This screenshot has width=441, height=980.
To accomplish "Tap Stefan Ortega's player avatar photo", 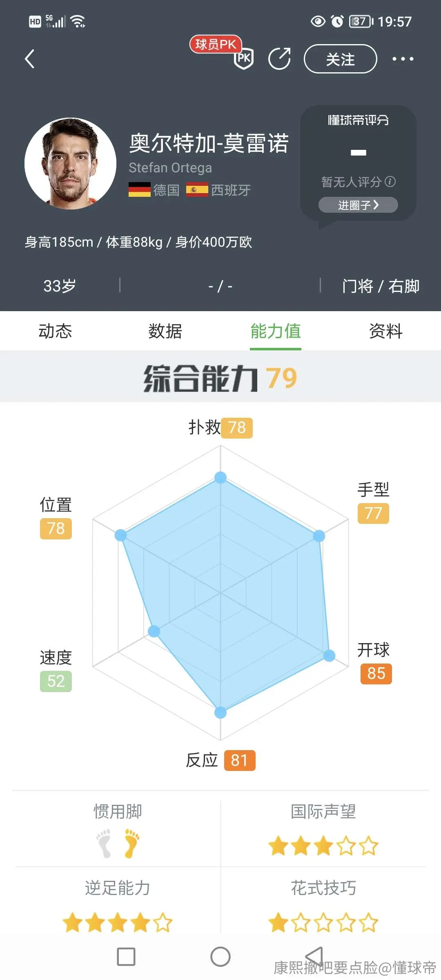I will (70, 163).
